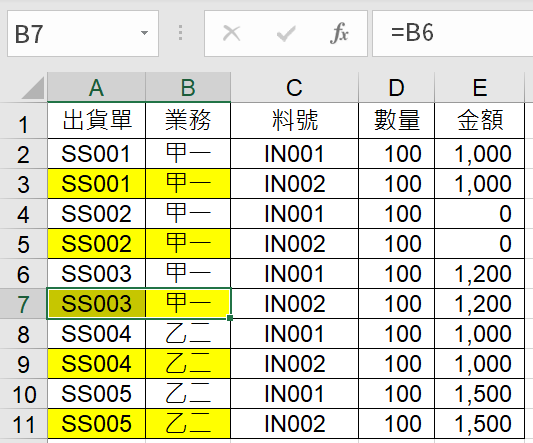The image size is (533, 443).
Task: Open the Insert Function fx dialog
Action: [339, 33]
